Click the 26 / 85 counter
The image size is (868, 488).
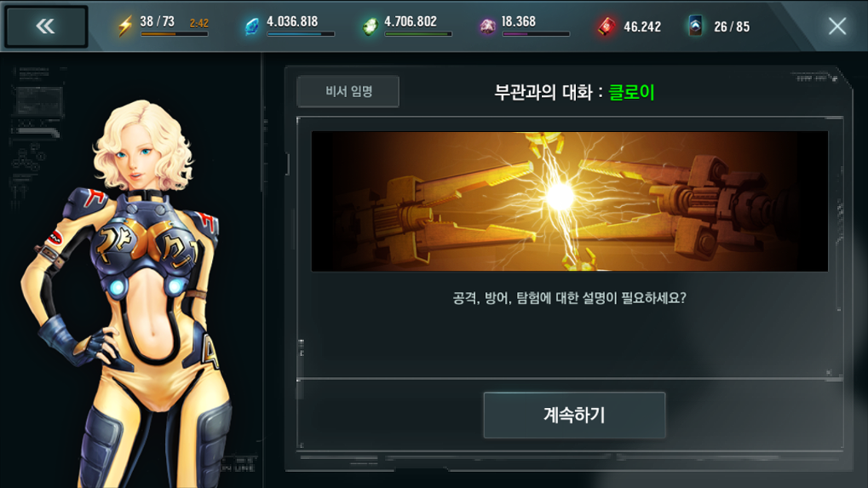click(732, 26)
